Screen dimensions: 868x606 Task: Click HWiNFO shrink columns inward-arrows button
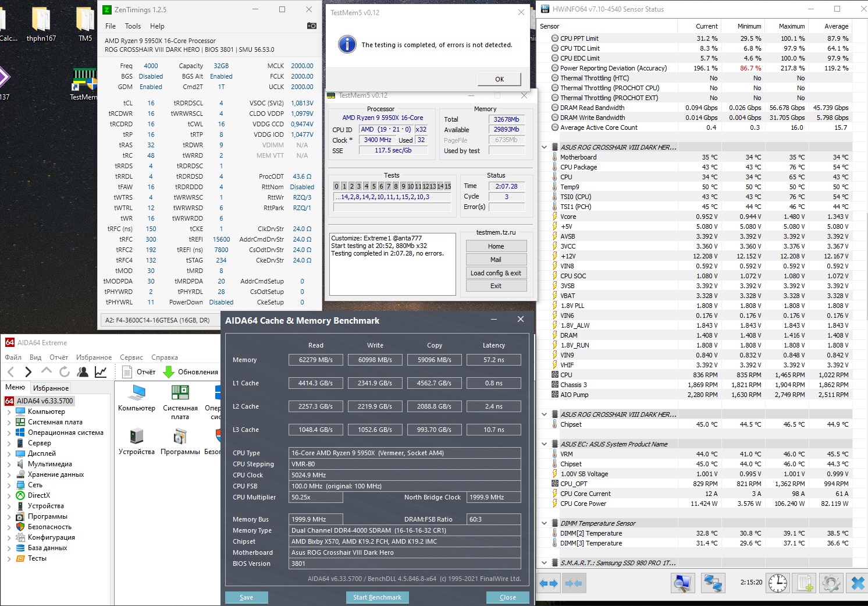574,583
